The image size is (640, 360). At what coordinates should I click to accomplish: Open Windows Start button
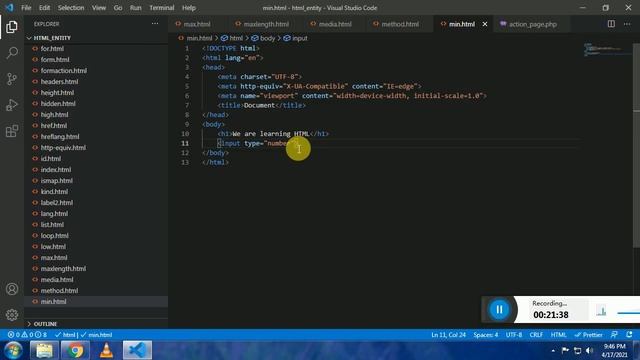[x=13, y=350]
